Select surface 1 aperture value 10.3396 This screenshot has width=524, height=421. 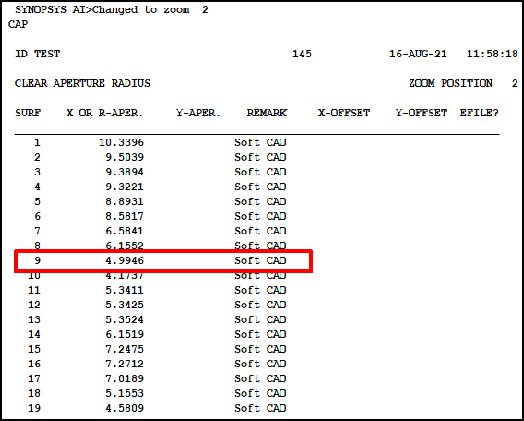click(x=122, y=143)
